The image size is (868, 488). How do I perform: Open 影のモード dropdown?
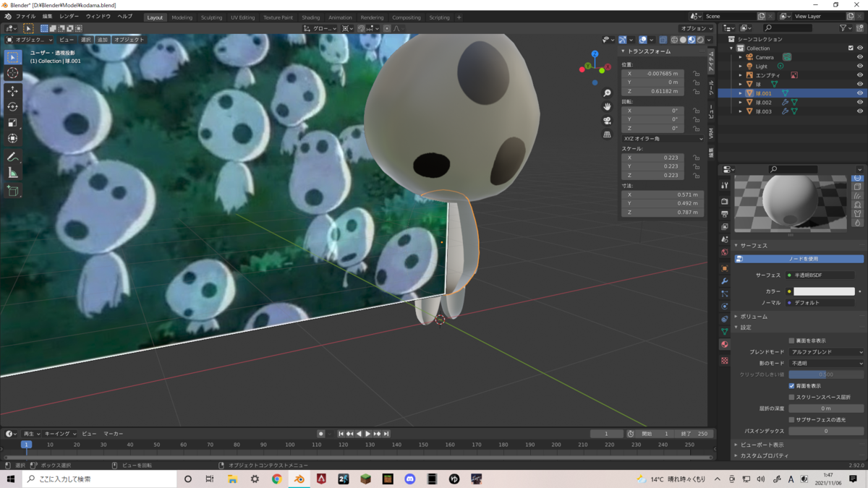click(826, 363)
